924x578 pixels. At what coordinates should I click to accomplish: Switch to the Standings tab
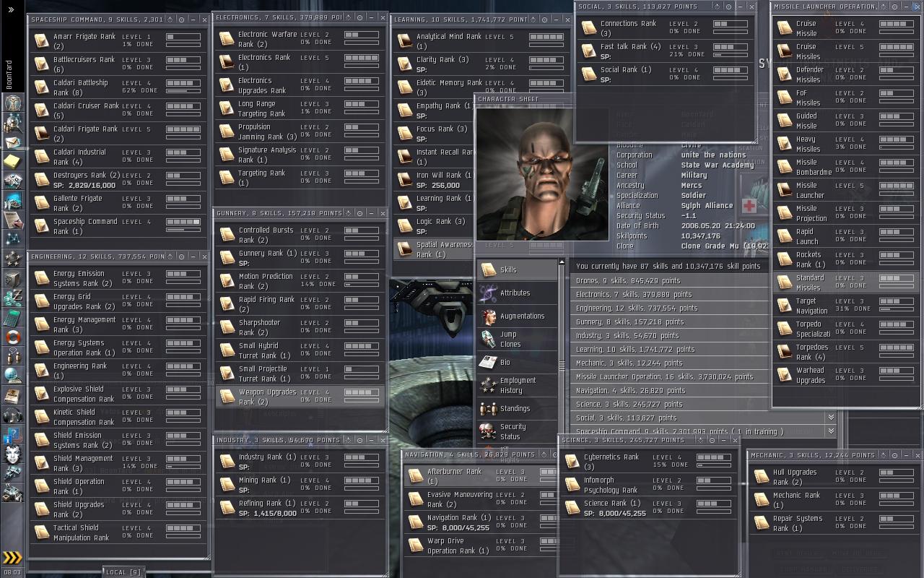pyautogui.click(x=518, y=409)
